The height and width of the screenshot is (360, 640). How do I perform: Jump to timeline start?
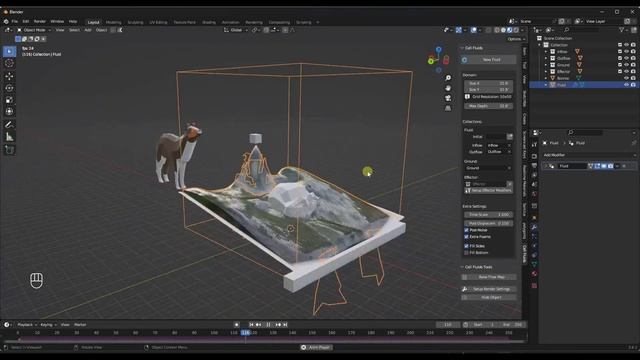click(x=251, y=324)
